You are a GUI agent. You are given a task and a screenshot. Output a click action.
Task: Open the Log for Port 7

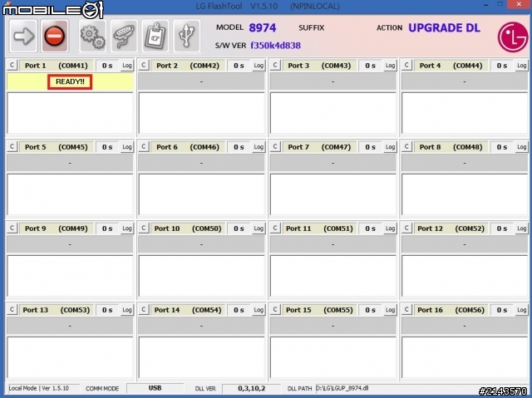tap(390, 147)
